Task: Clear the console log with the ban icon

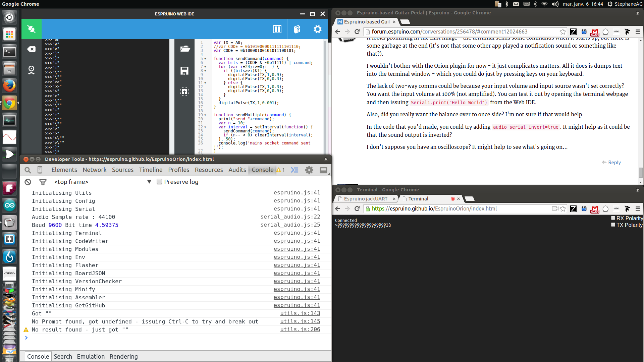Action: pos(28,182)
